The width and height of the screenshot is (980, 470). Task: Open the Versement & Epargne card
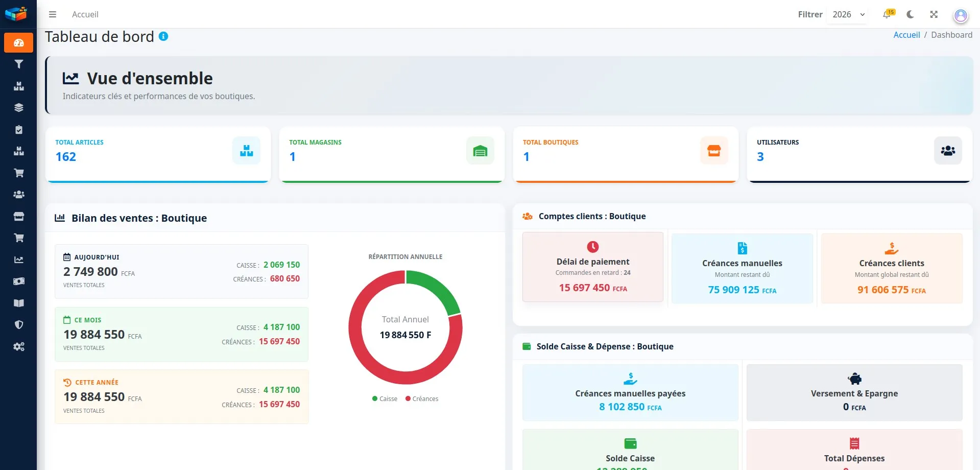854,392
